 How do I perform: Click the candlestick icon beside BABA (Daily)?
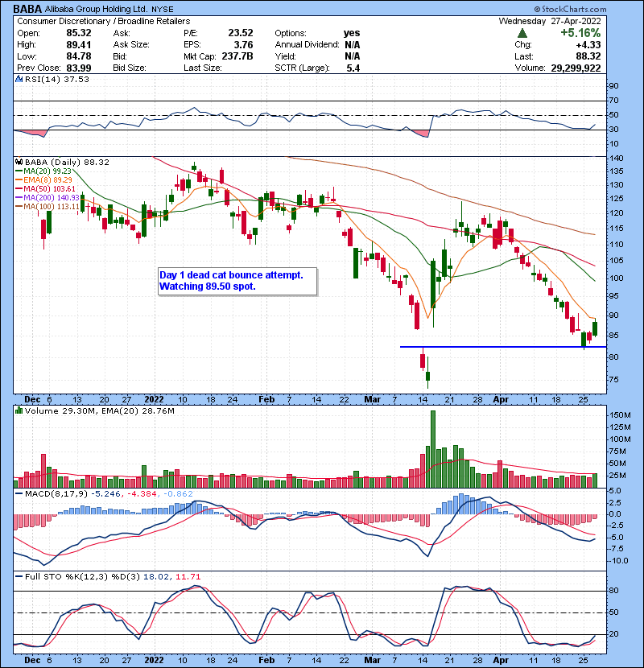coord(19,162)
